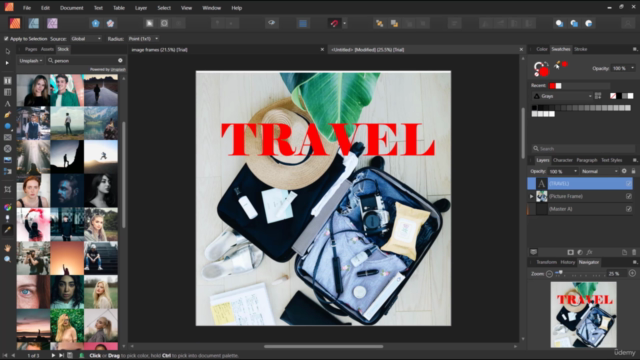640x360 pixels.
Task: Switch to the Pages tab
Action: (x=31, y=49)
